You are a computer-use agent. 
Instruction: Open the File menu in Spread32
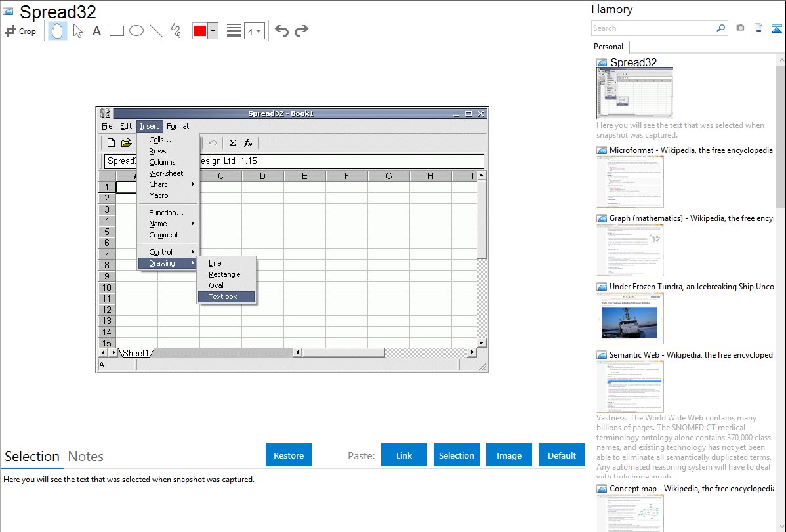107,127
